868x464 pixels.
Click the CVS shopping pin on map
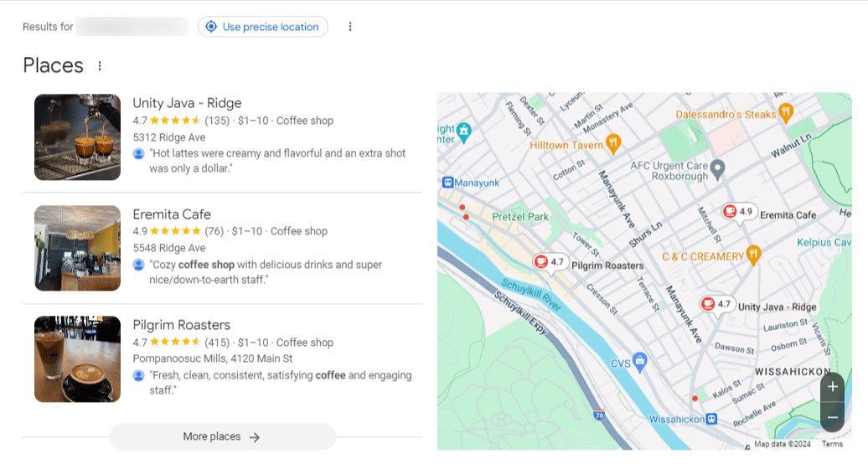point(641,361)
